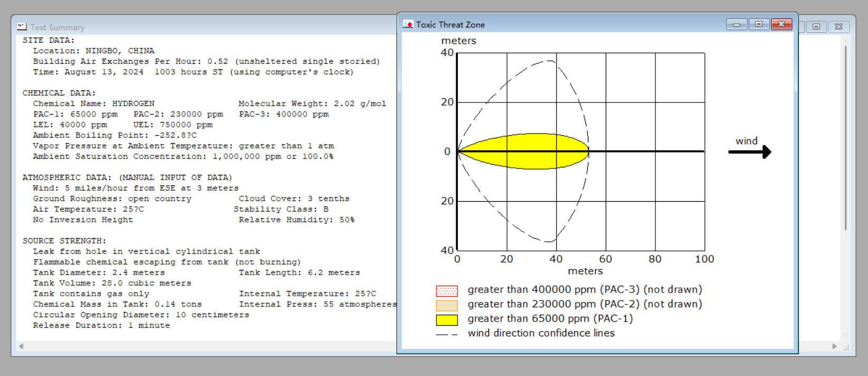This screenshot has width=868, height=376.
Task: Click 'Ground Roughness: open country' text
Action: (x=112, y=199)
